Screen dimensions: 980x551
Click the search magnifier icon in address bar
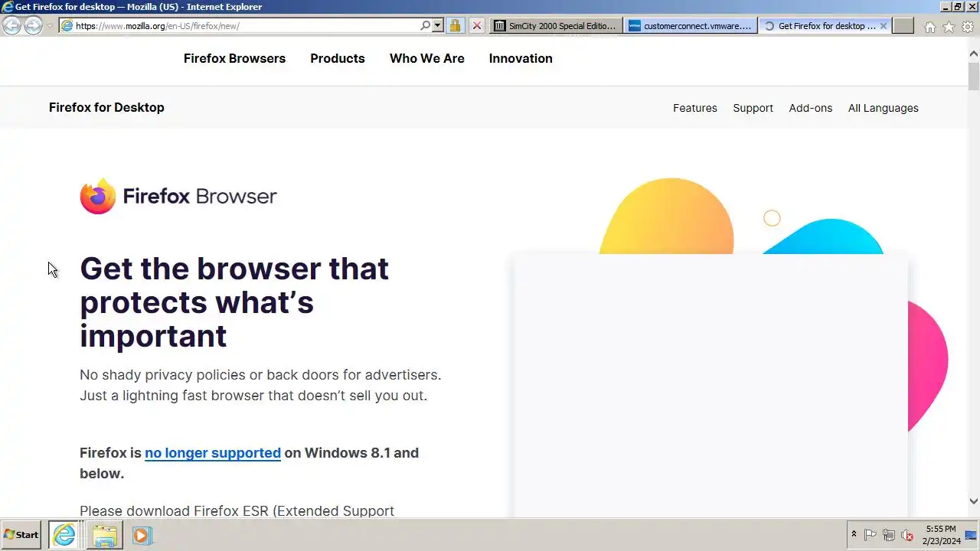426,25
